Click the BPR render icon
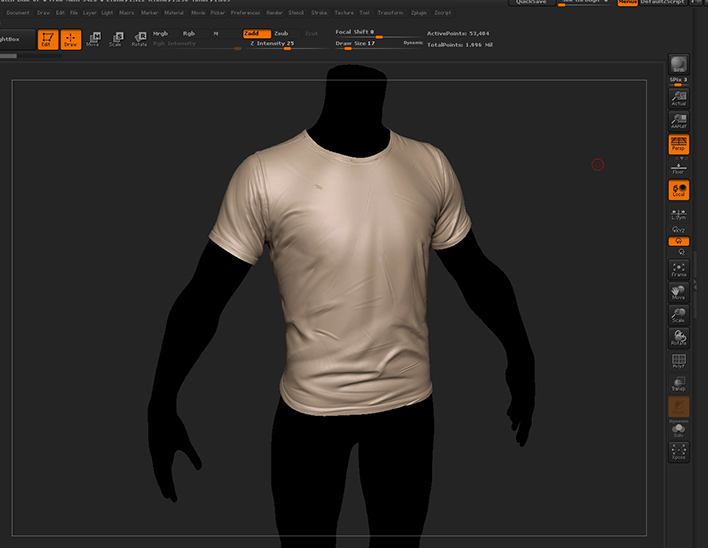Image resolution: width=708 pixels, height=548 pixels. [x=678, y=64]
